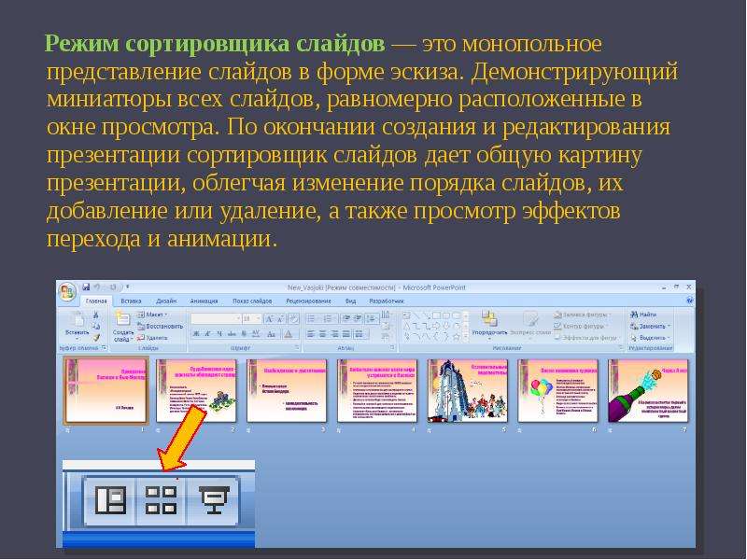
Task: Click the Найти find button
Action: coord(643,315)
